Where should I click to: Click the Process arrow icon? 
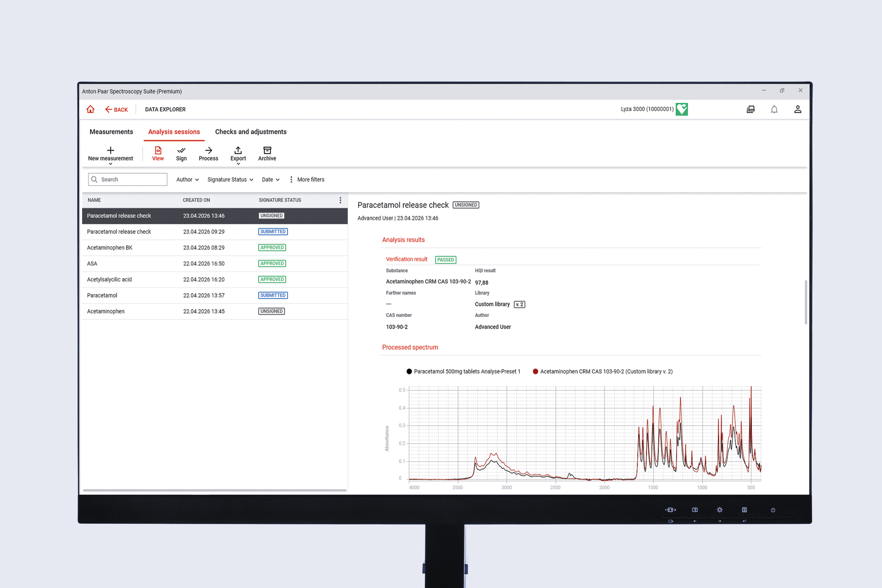click(208, 154)
